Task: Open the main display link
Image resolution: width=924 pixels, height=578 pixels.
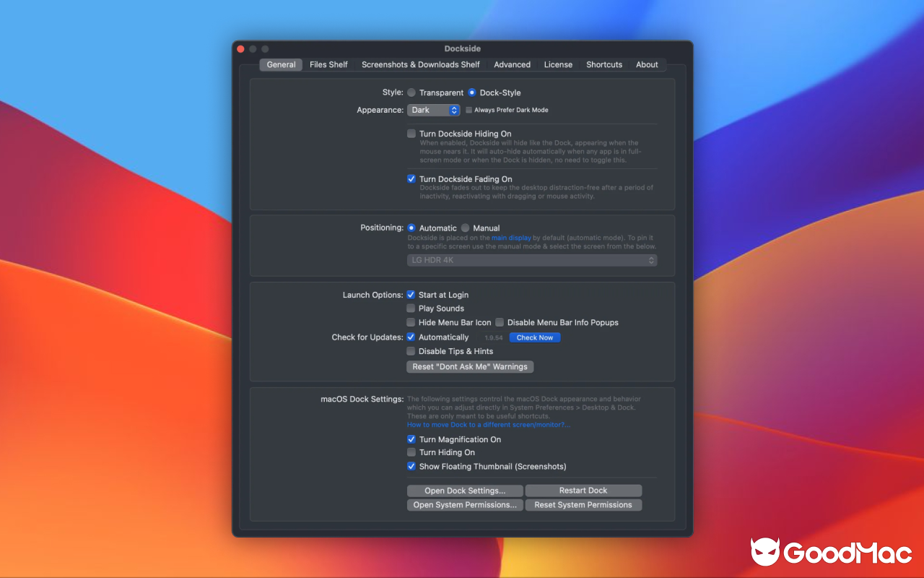Action: 511,237
